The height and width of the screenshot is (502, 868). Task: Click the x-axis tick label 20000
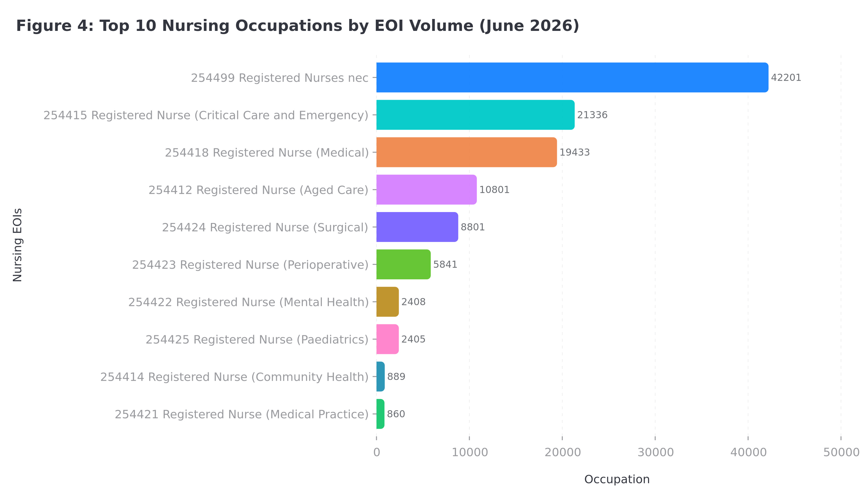[563, 453]
